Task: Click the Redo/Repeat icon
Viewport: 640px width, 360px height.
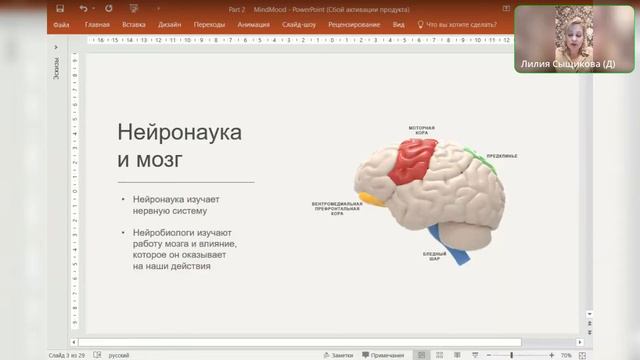Action: 109,9
